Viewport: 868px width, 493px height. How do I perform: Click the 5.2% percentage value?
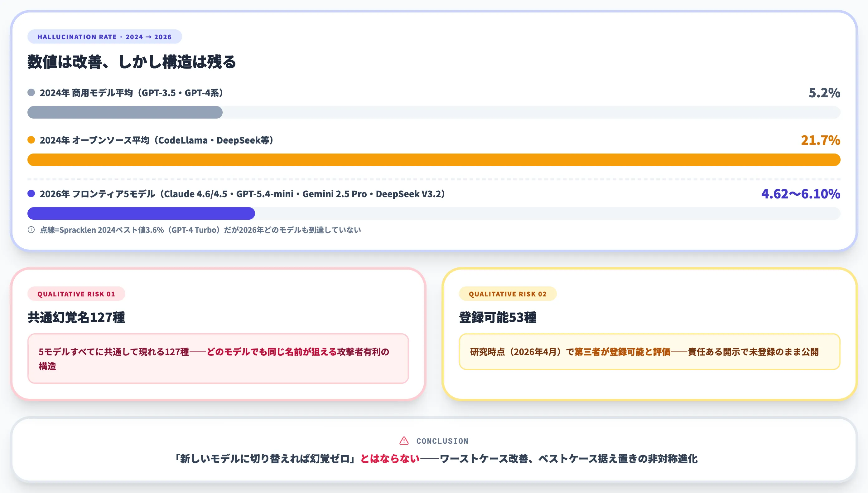click(824, 92)
